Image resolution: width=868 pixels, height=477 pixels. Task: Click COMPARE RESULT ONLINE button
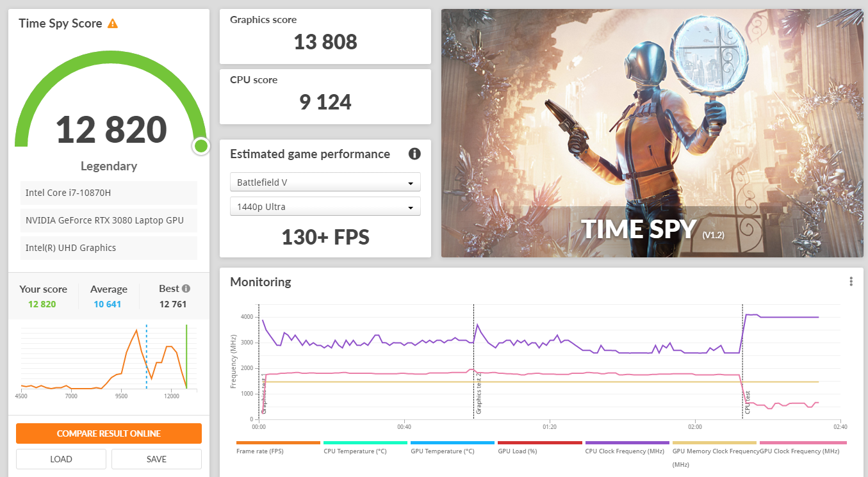pyautogui.click(x=109, y=433)
